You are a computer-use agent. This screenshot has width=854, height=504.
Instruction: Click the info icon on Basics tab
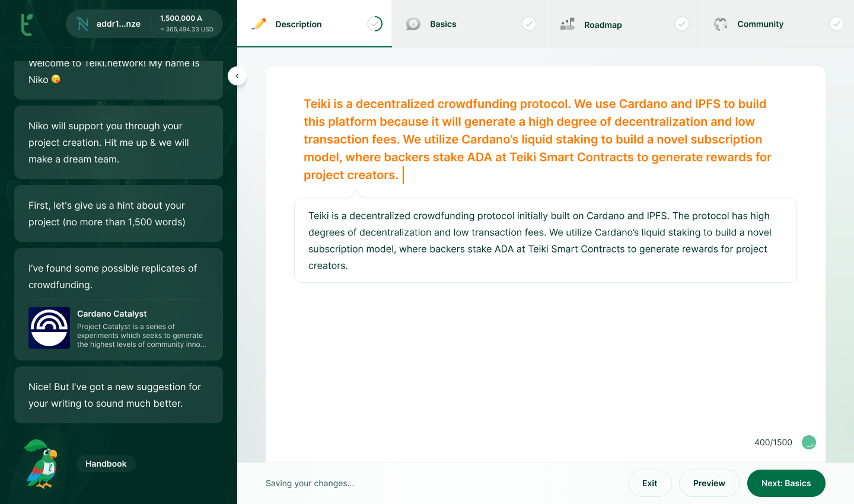click(x=413, y=24)
